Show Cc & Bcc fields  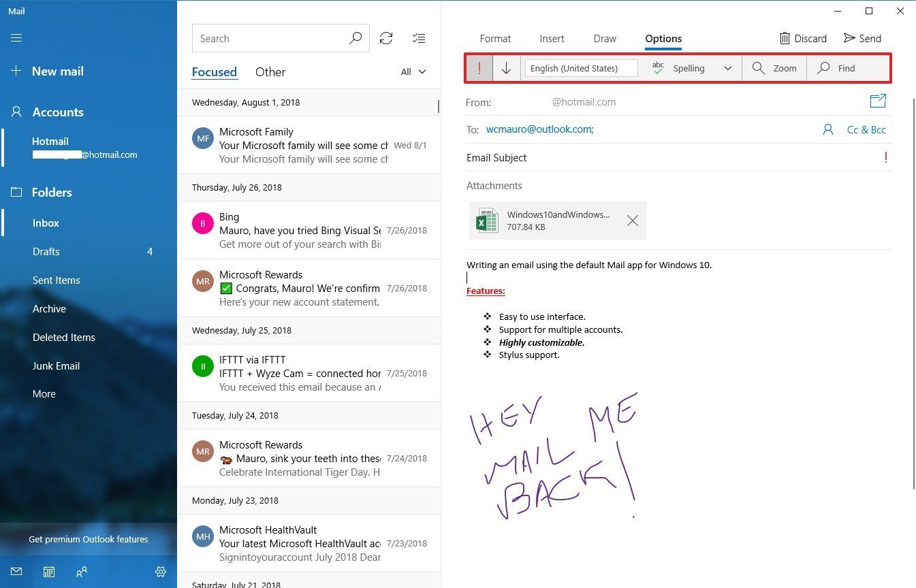coord(866,129)
